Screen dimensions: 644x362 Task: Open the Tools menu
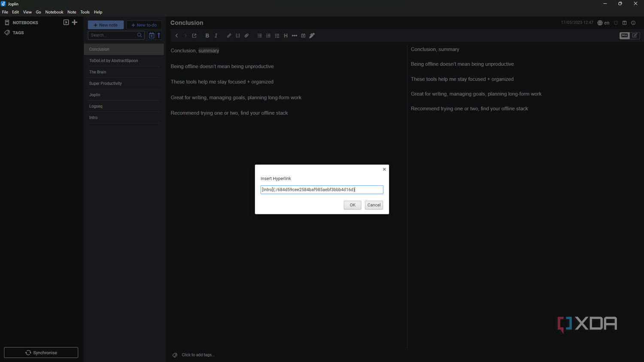85,12
